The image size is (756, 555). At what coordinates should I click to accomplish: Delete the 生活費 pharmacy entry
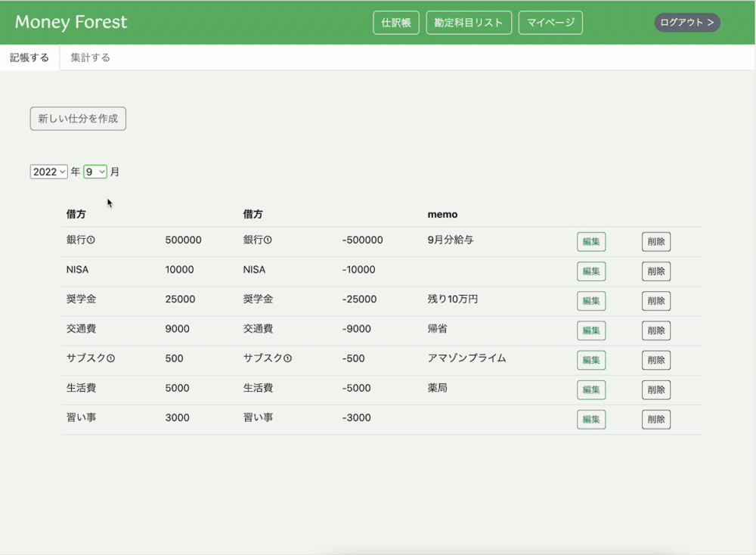coord(655,389)
